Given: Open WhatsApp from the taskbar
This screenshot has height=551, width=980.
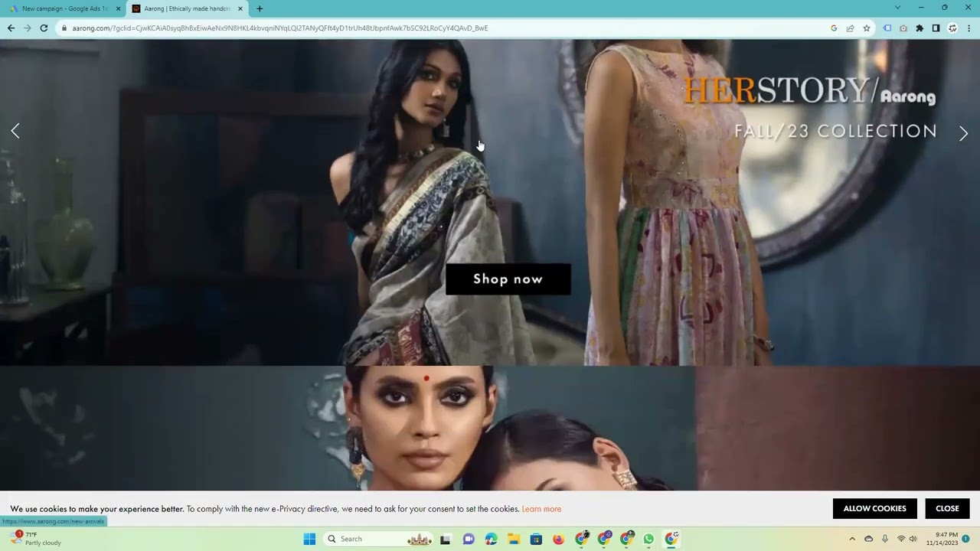Looking at the screenshot, I should (x=648, y=539).
